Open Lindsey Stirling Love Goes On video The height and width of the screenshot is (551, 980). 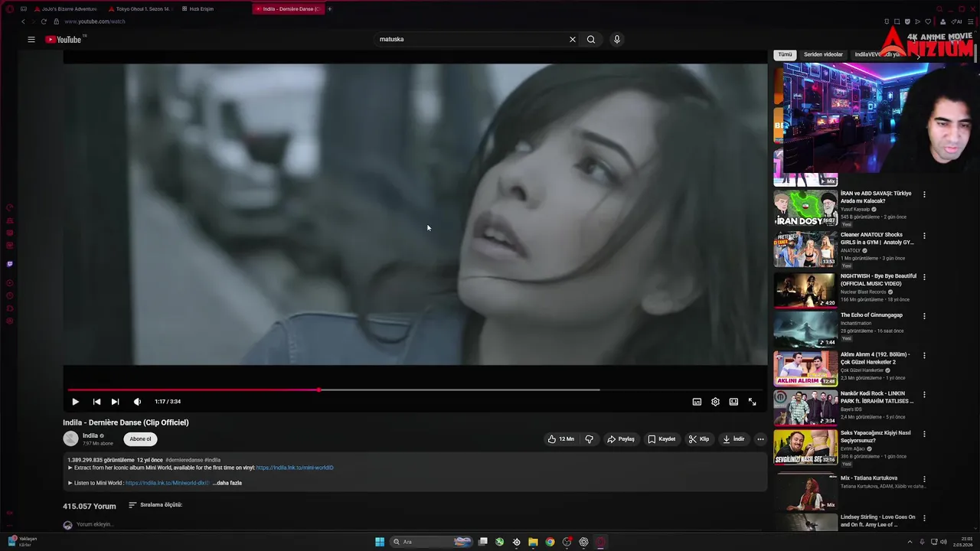[x=878, y=521]
